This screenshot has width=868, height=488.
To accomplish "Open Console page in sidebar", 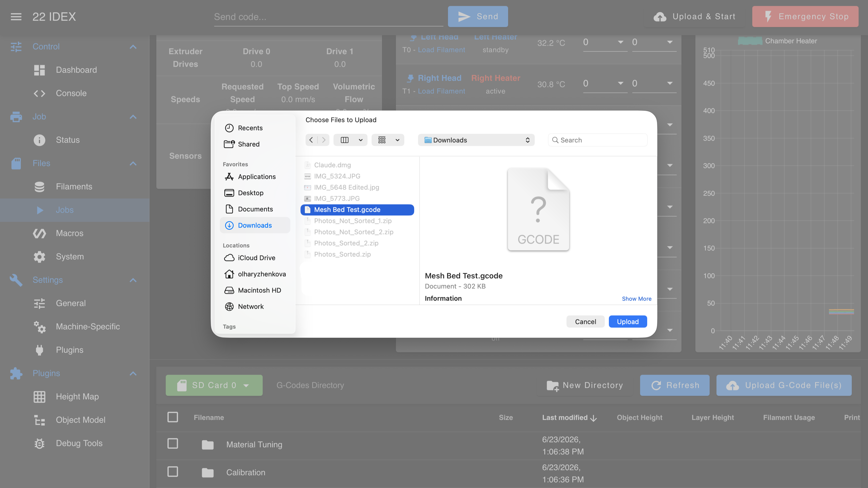I will point(71,93).
